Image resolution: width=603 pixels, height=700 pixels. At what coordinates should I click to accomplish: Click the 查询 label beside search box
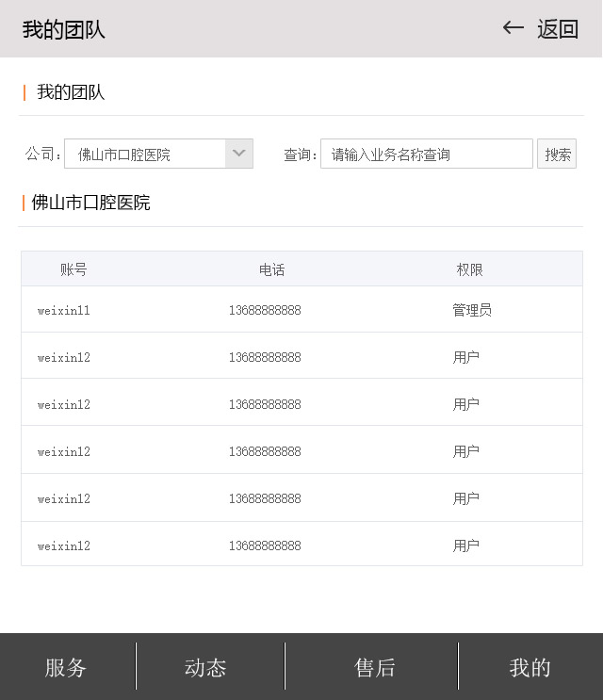[x=300, y=155]
